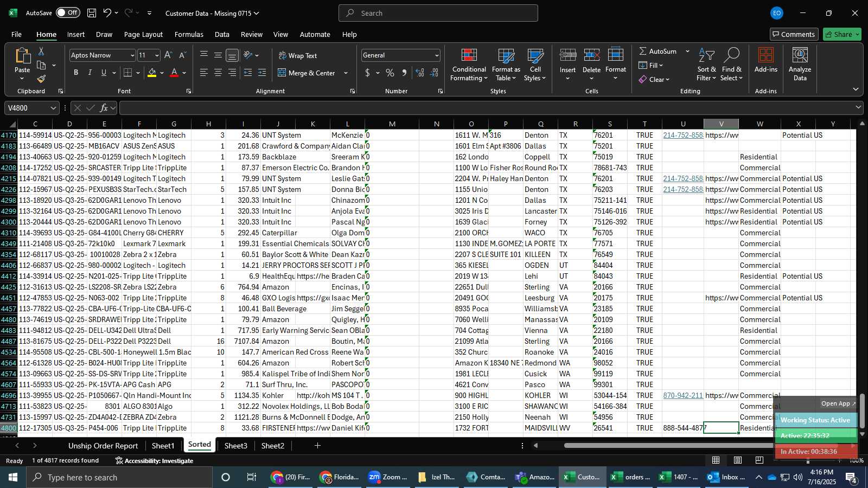
Task: Switch to Sheet3 tab
Action: point(236,446)
